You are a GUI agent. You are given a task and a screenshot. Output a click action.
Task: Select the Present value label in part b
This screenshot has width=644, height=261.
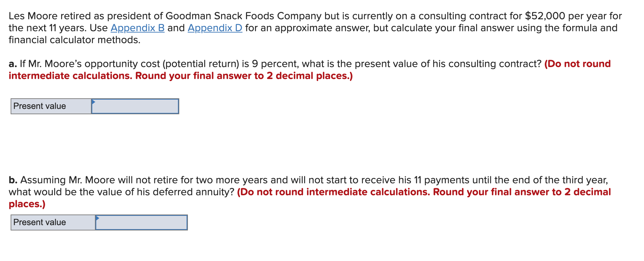[x=39, y=222]
